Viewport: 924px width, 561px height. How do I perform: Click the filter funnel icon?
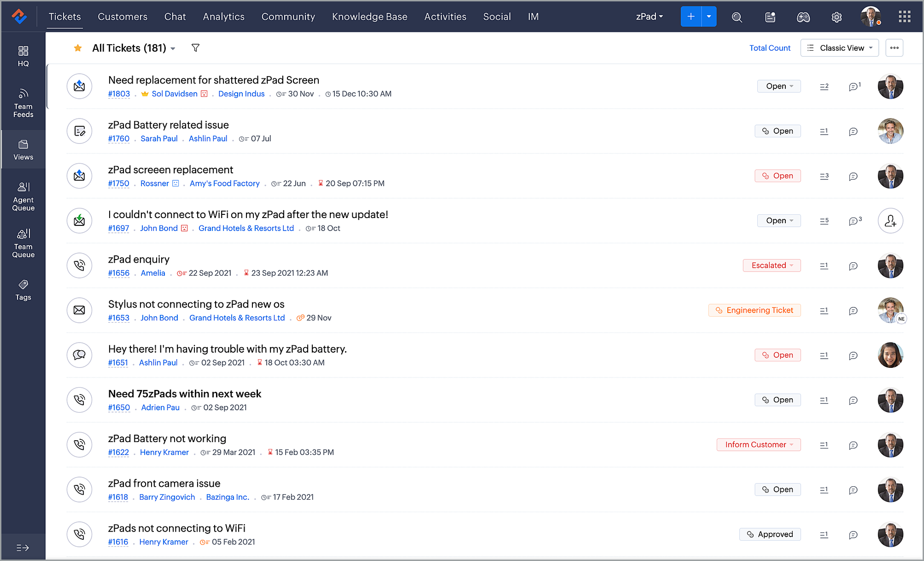tap(195, 48)
